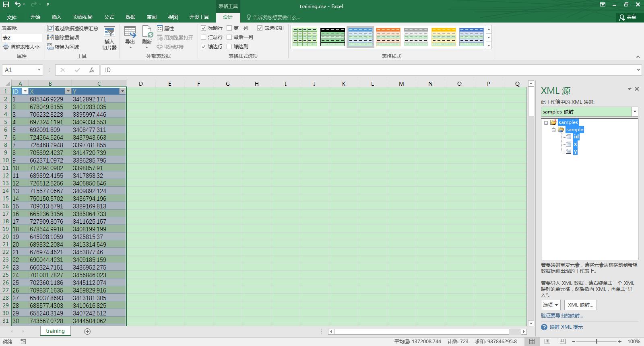Toggle First Column (第一列) checkbox
Screen dimensions: 644x346
pyautogui.click(x=229, y=28)
